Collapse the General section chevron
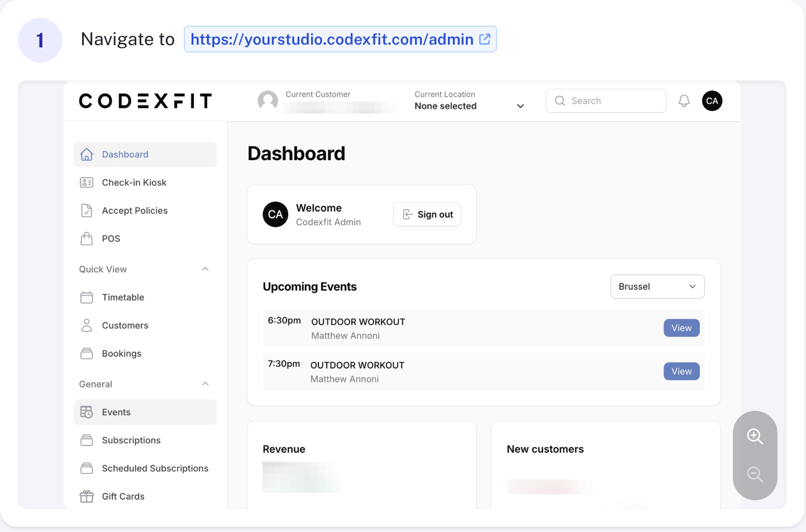 (x=205, y=384)
